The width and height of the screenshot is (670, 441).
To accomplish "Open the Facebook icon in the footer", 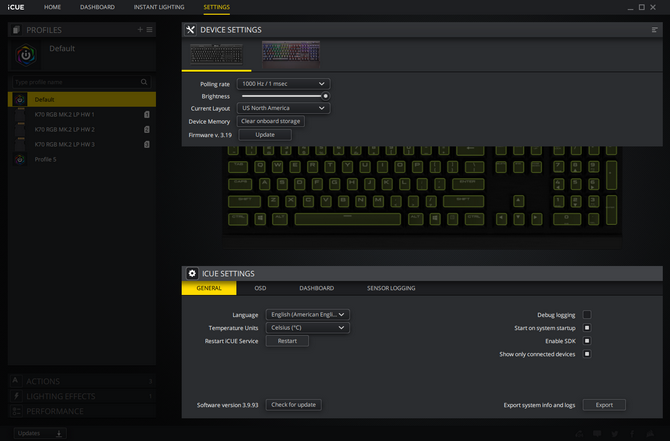I will tap(632, 434).
